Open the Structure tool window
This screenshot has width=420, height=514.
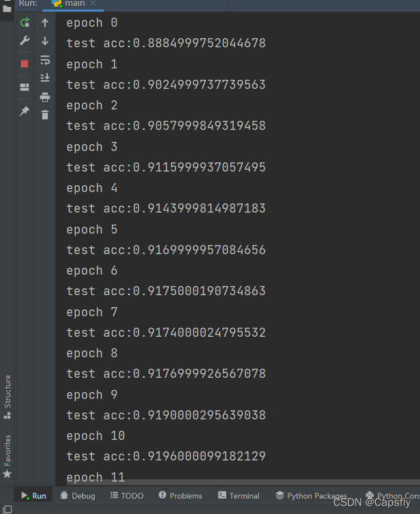point(7,397)
